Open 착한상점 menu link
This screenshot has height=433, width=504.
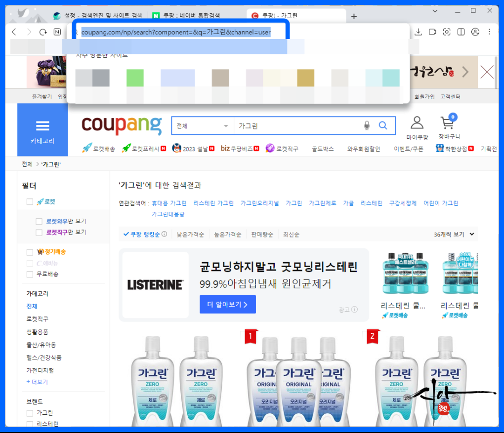pyautogui.click(x=455, y=149)
